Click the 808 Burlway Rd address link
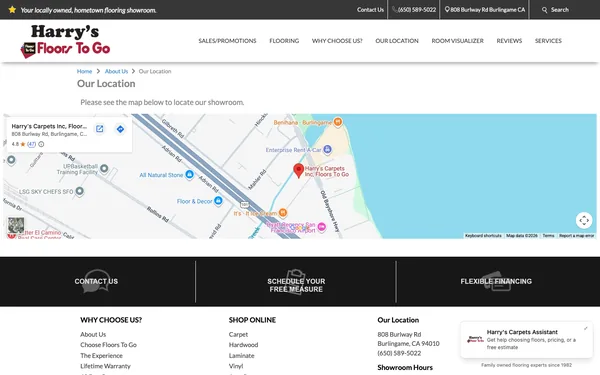600x375 pixels. (485, 10)
